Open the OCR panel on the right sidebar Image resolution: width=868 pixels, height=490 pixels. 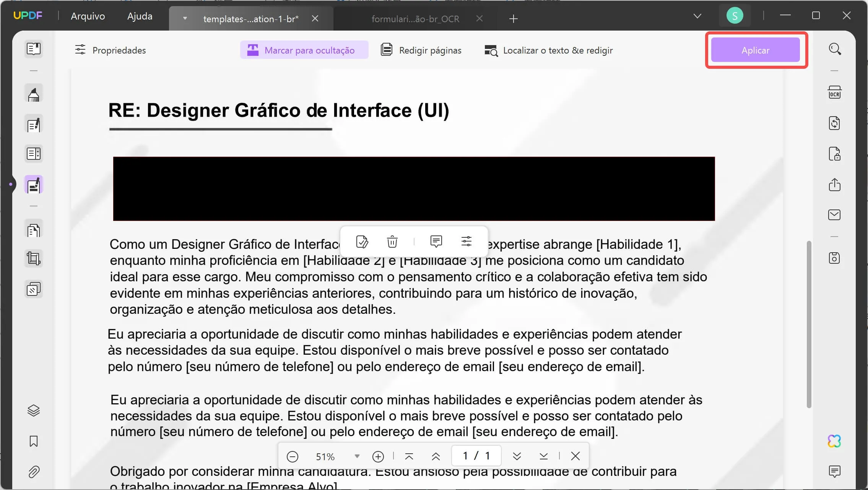point(835,92)
